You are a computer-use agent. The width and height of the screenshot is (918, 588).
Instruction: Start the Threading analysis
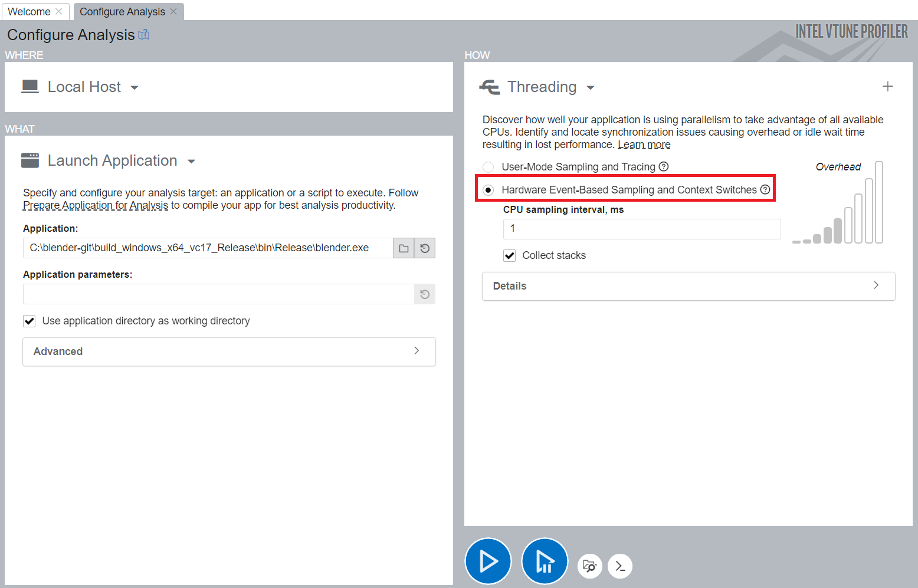click(x=488, y=561)
